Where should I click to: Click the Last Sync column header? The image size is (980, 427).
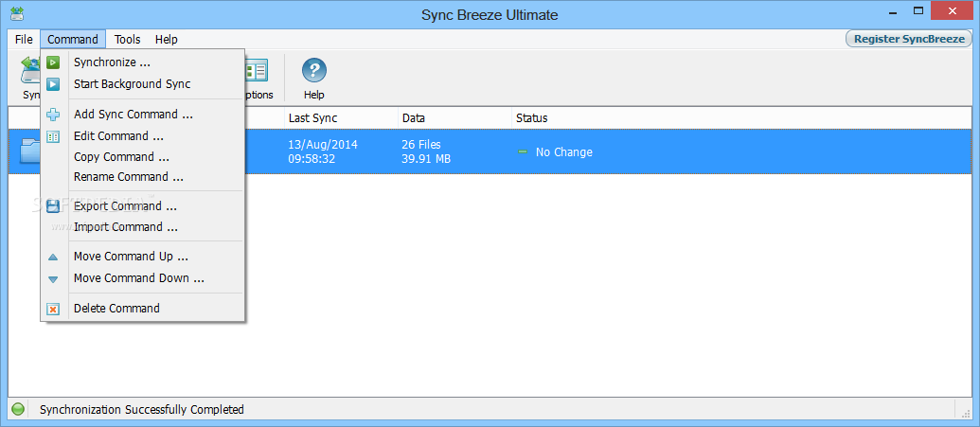coord(341,118)
